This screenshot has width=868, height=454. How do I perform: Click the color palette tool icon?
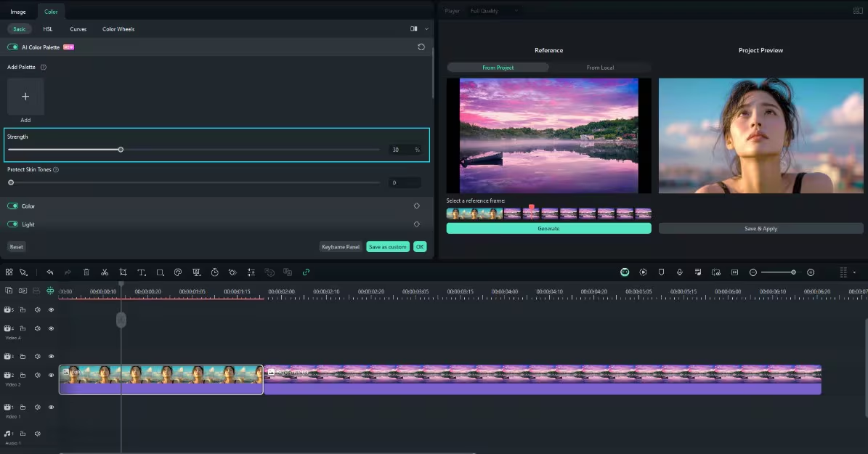coord(178,272)
